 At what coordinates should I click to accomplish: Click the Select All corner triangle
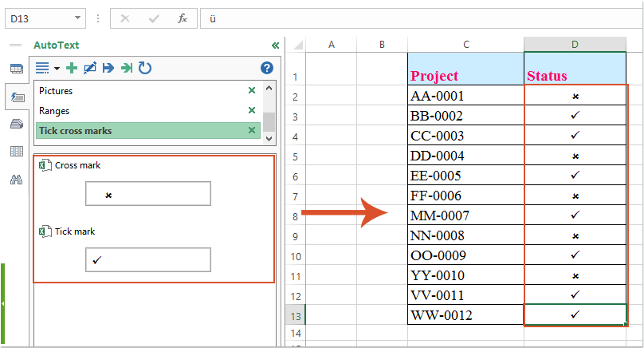[298, 45]
